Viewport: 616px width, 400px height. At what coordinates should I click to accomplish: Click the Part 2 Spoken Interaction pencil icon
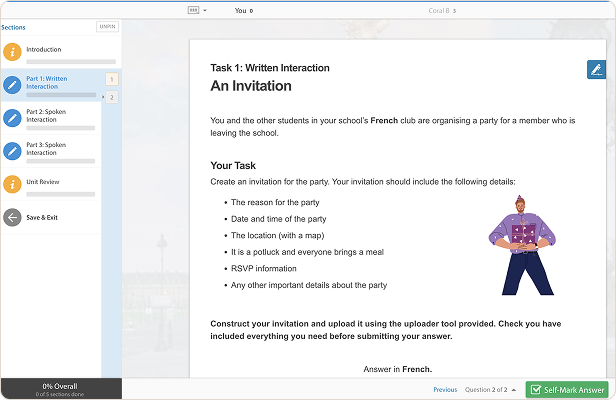click(x=12, y=118)
